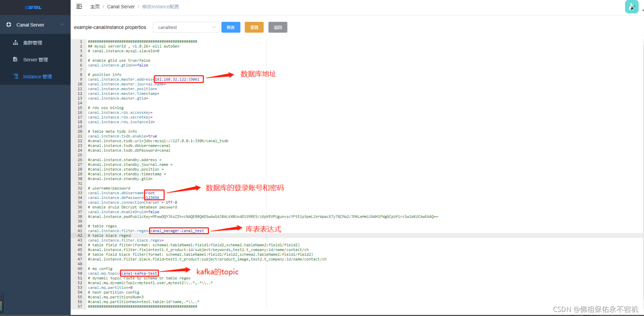
Task: Click mq topic value canal-kafka-test
Action: tap(139, 273)
